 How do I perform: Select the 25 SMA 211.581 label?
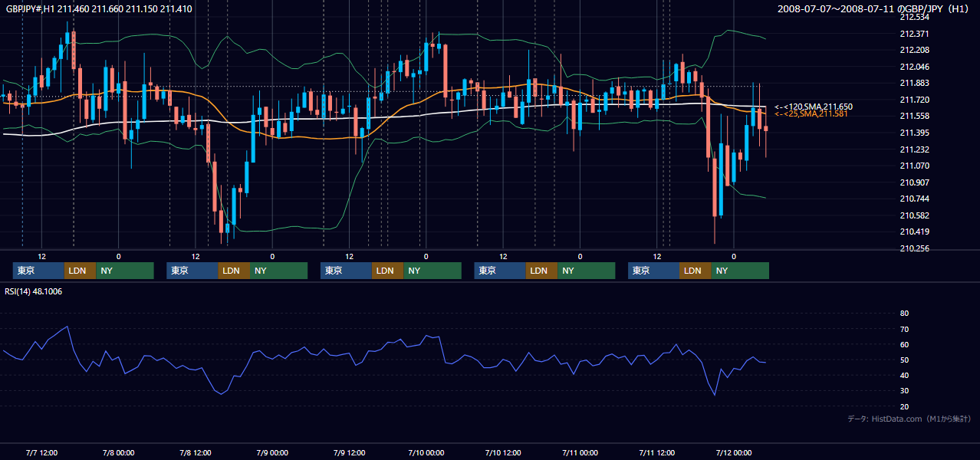[x=811, y=114]
